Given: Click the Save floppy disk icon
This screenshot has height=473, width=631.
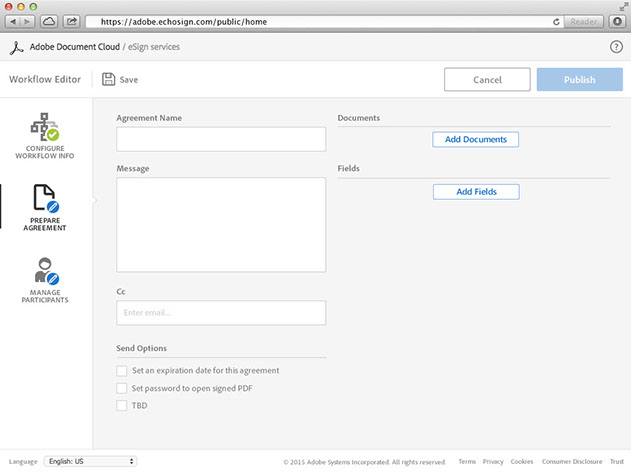Looking at the screenshot, I should [108, 79].
